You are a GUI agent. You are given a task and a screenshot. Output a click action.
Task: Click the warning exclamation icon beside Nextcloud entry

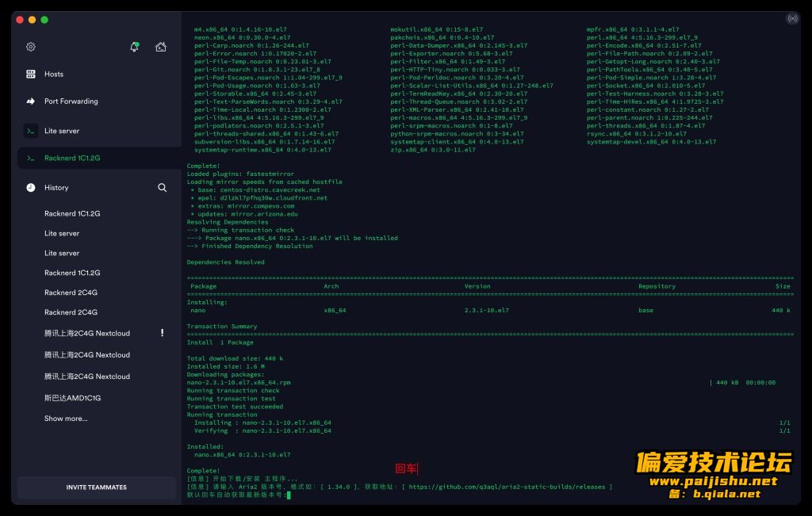(162, 333)
